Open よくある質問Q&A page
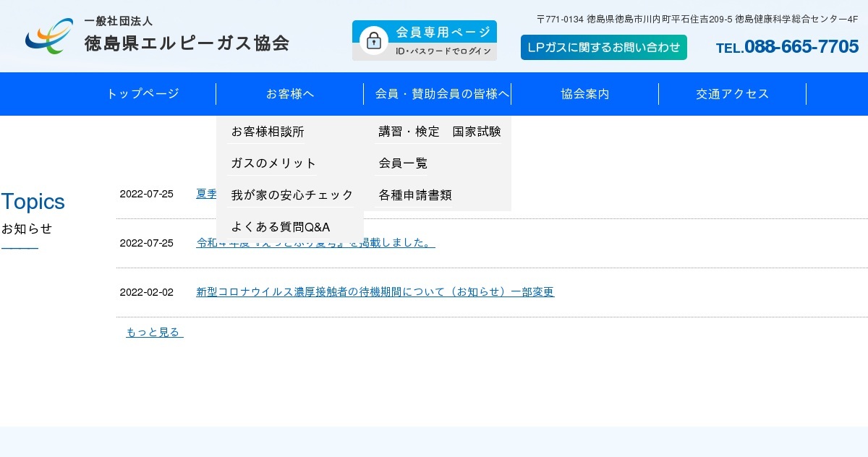Image resolution: width=868 pixels, height=457 pixels. pyautogui.click(x=281, y=226)
